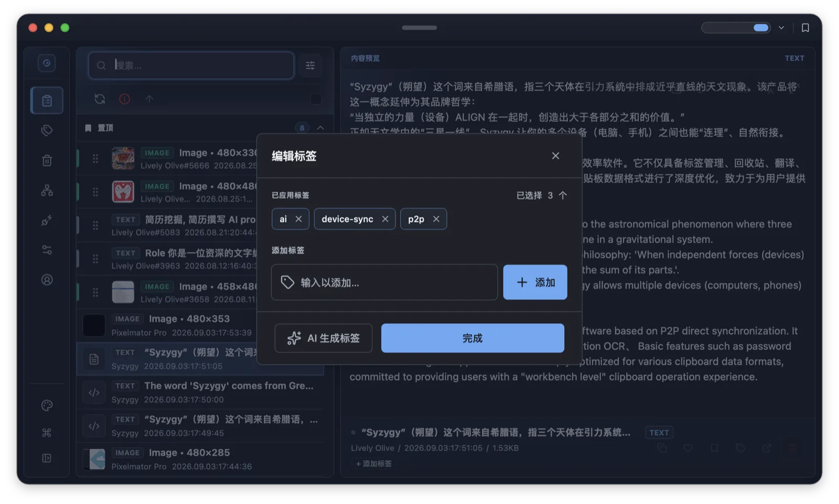The height and width of the screenshot is (504, 839).
Task: Toggle the select-all checkbox above list
Action: [x=316, y=99]
